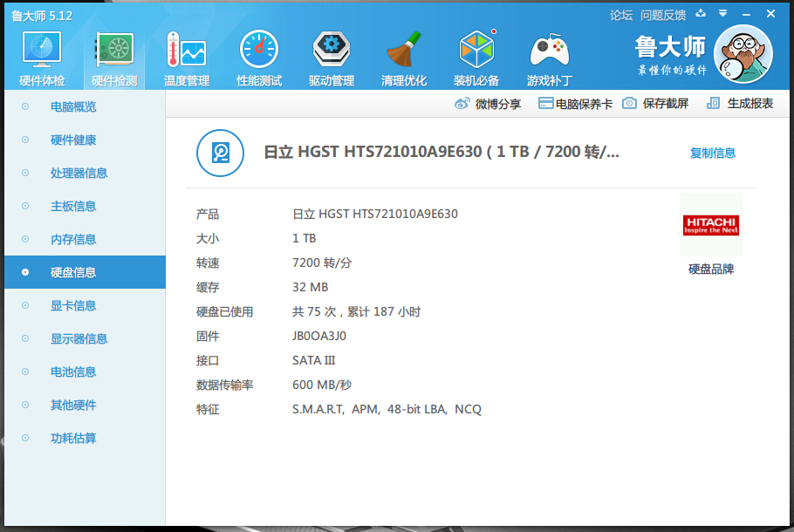Select 内存信息 in the sidebar

(85, 239)
